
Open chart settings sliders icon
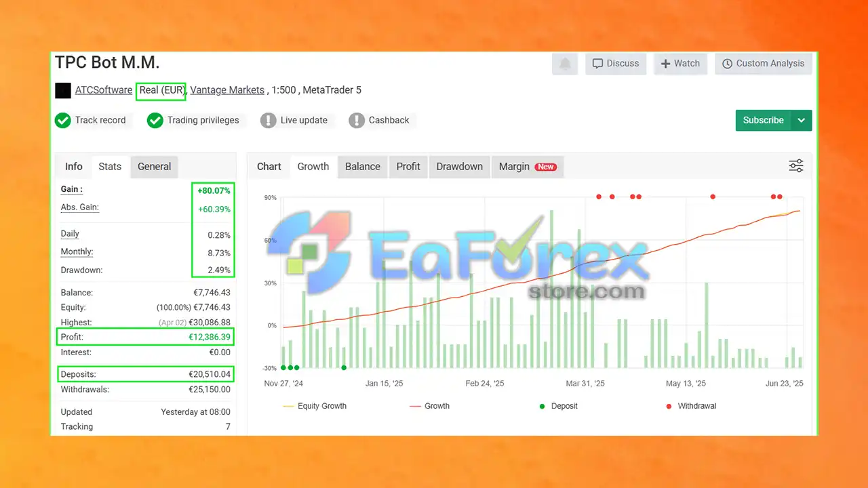tap(796, 166)
